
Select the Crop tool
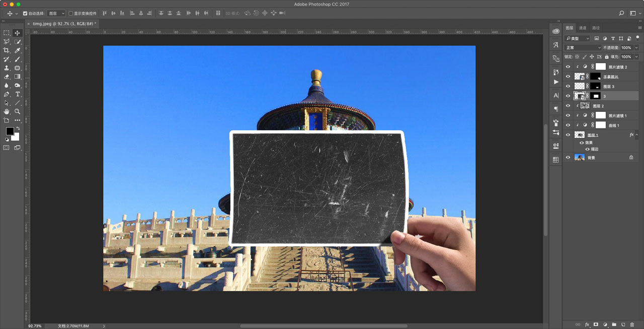tap(7, 50)
